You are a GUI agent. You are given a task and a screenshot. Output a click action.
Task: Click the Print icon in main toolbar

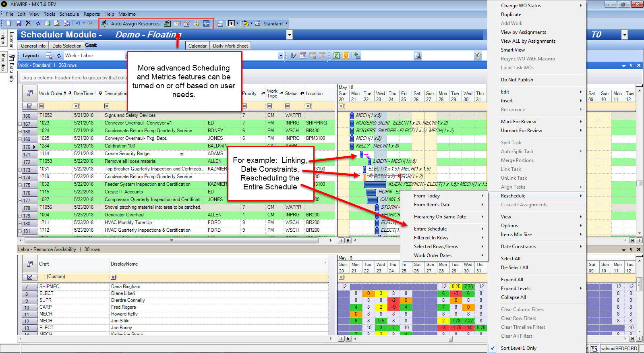point(48,23)
